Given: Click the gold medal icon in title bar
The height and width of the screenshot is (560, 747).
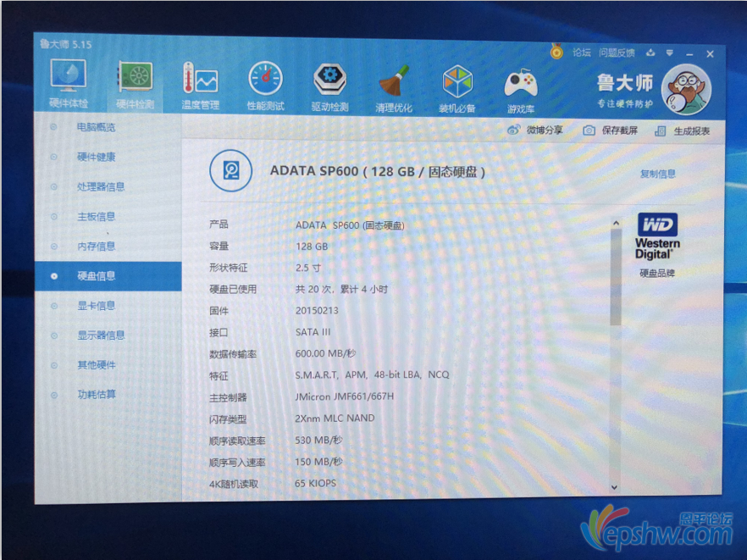Looking at the screenshot, I should (556, 51).
